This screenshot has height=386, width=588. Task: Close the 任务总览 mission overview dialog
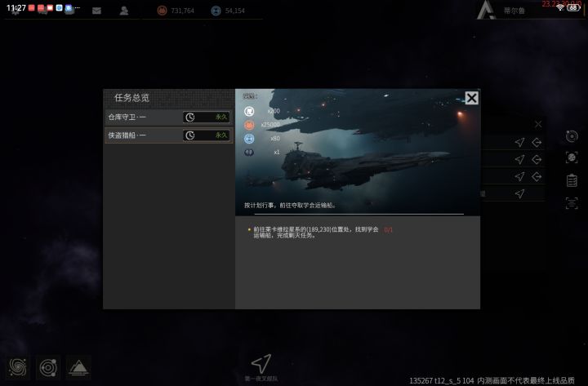pyautogui.click(x=472, y=98)
